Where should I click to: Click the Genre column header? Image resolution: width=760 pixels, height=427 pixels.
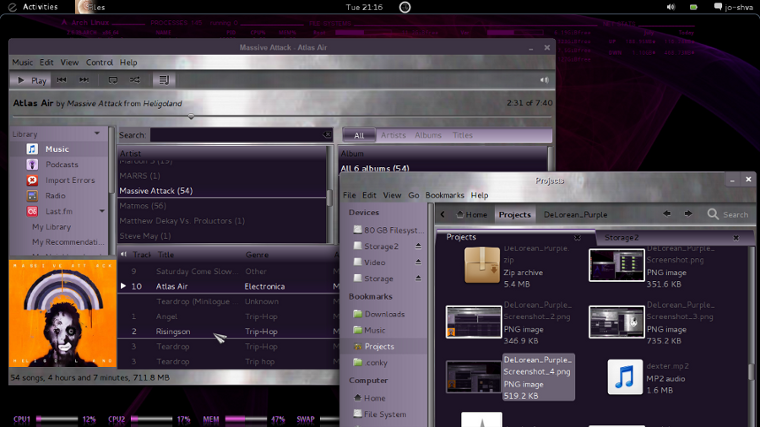[x=257, y=254]
